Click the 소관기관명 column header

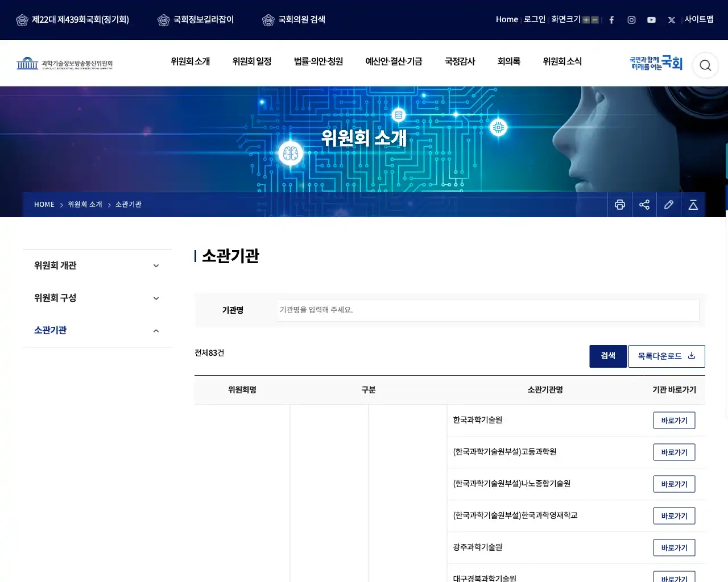pos(545,390)
